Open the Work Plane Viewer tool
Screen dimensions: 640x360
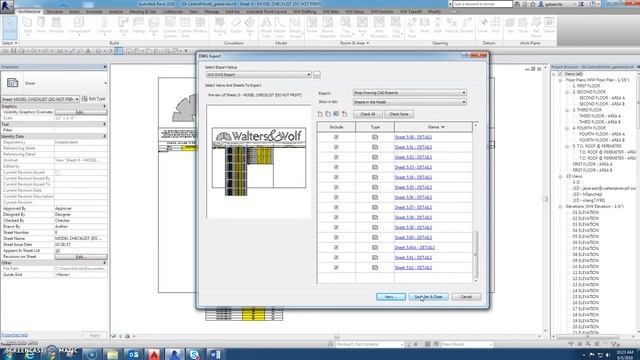549,26
